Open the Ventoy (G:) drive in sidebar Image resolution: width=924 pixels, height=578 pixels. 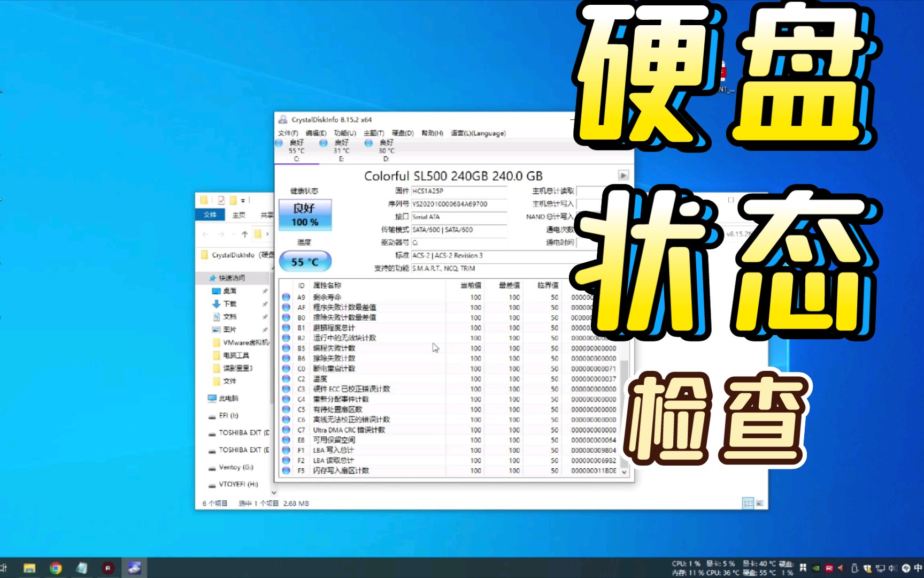point(235,467)
